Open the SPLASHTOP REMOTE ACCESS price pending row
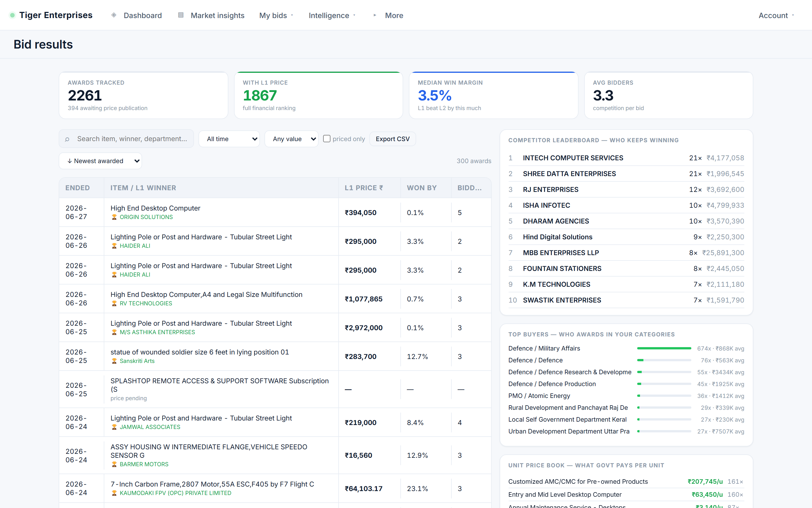The width and height of the screenshot is (812, 508). pos(275,389)
